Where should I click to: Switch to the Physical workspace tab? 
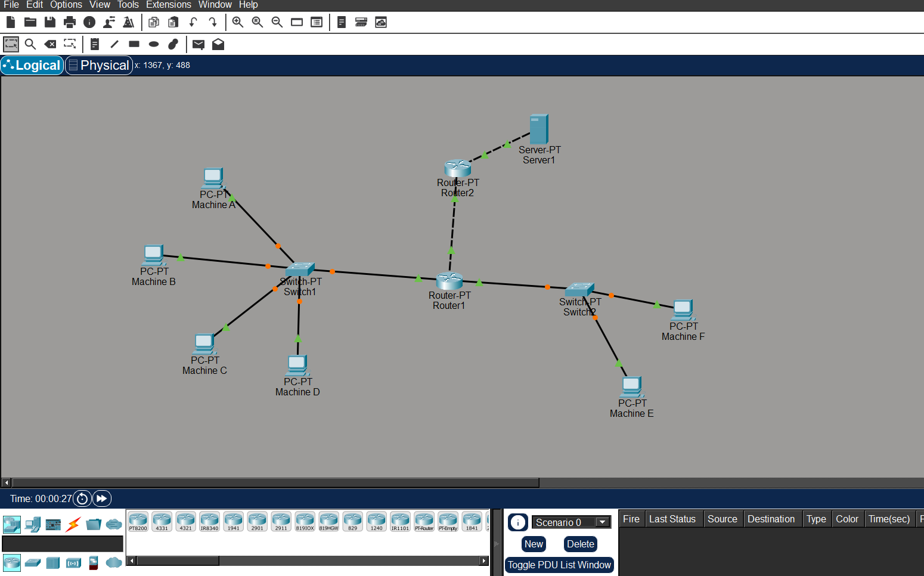(98, 65)
